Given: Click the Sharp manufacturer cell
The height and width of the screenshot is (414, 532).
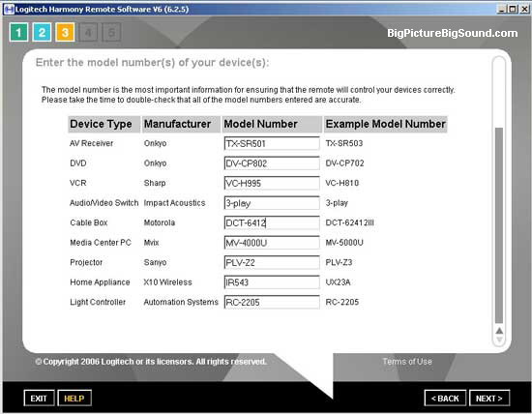Looking at the screenshot, I should click(x=155, y=183).
